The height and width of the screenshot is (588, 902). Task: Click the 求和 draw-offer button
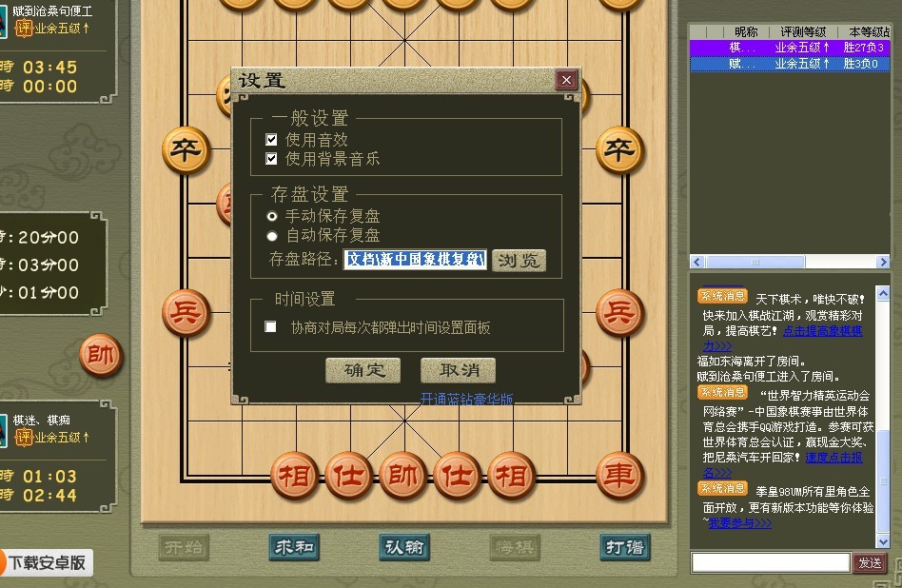pyautogui.click(x=294, y=547)
